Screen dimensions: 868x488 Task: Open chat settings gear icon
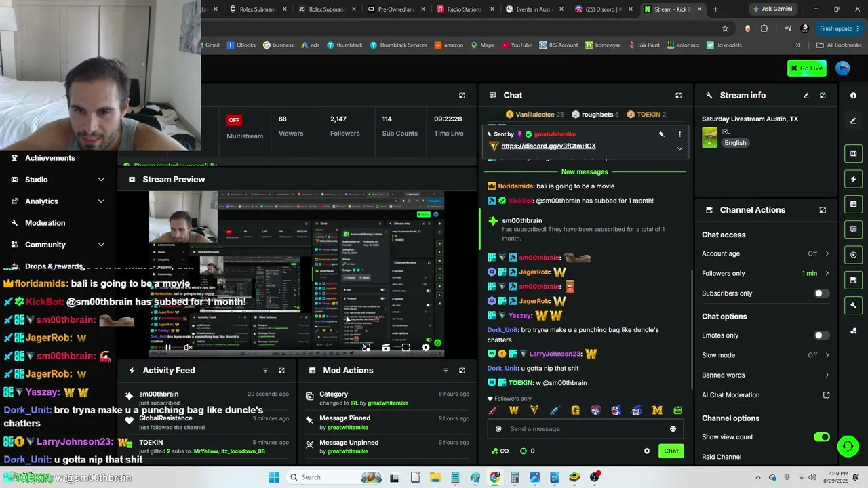point(646,451)
